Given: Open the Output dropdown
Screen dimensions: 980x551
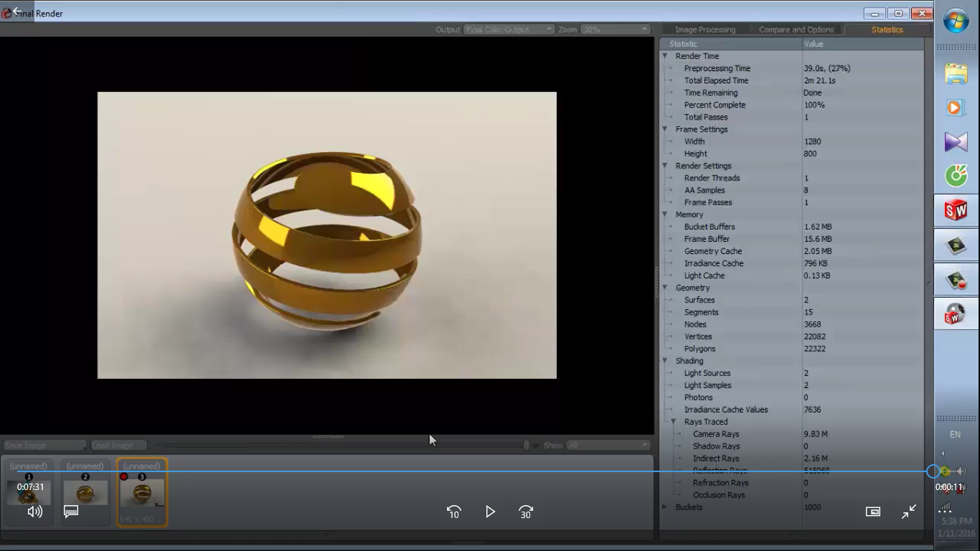Looking at the screenshot, I should click(509, 29).
